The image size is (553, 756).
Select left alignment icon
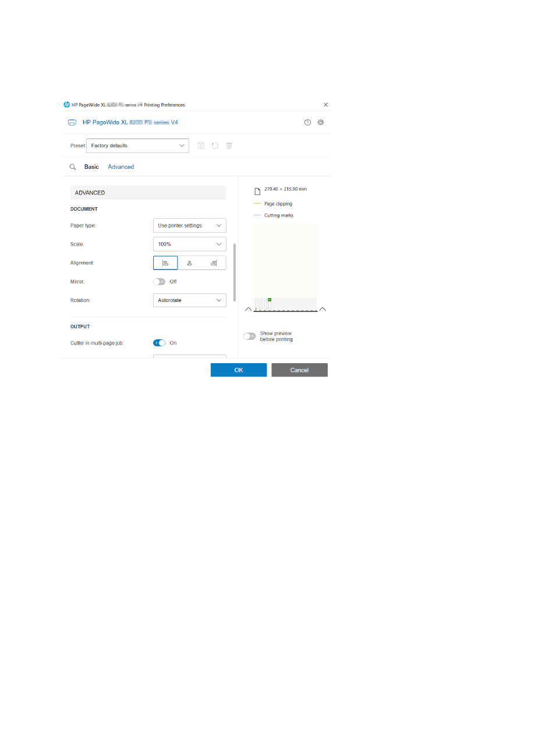point(165,263)
